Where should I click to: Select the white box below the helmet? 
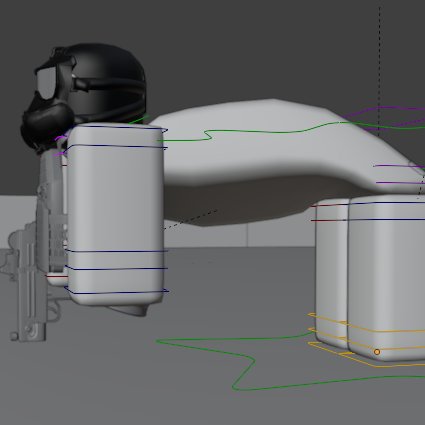point(116,213)
